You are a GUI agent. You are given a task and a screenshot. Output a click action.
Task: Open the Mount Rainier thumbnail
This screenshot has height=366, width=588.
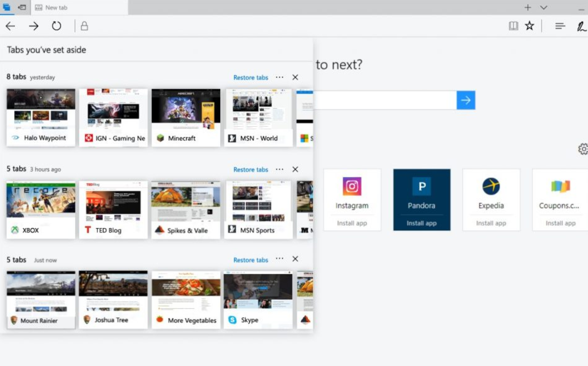point(41,300)
